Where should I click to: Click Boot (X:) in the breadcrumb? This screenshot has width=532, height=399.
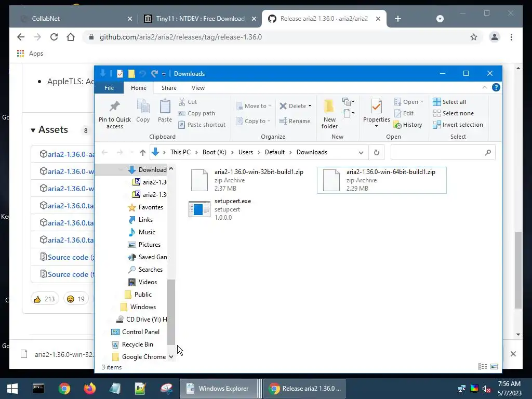click(215, 152)
